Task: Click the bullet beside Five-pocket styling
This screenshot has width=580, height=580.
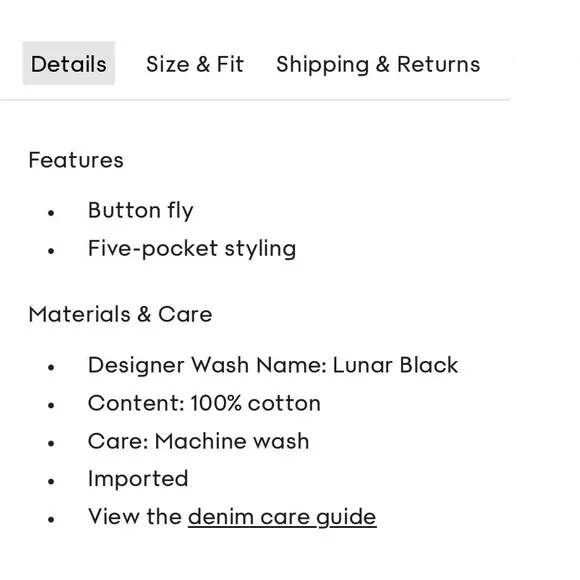Action: click(x=51, y=251)
